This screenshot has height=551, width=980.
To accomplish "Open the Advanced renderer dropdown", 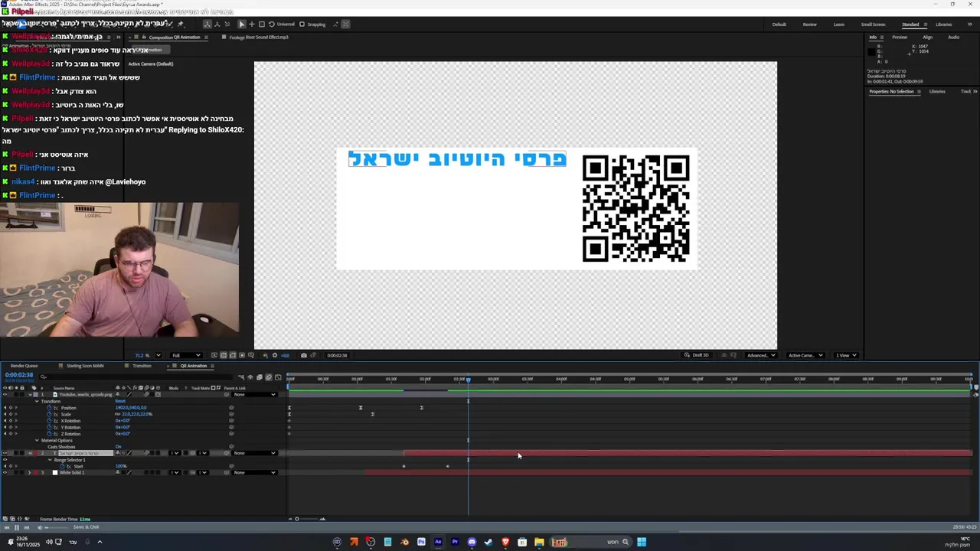I will (761, 355).
